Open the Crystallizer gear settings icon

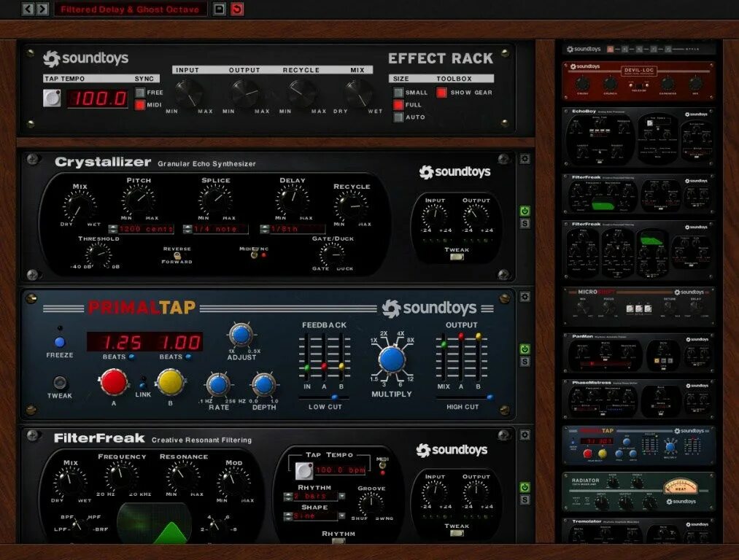point(525,159)
